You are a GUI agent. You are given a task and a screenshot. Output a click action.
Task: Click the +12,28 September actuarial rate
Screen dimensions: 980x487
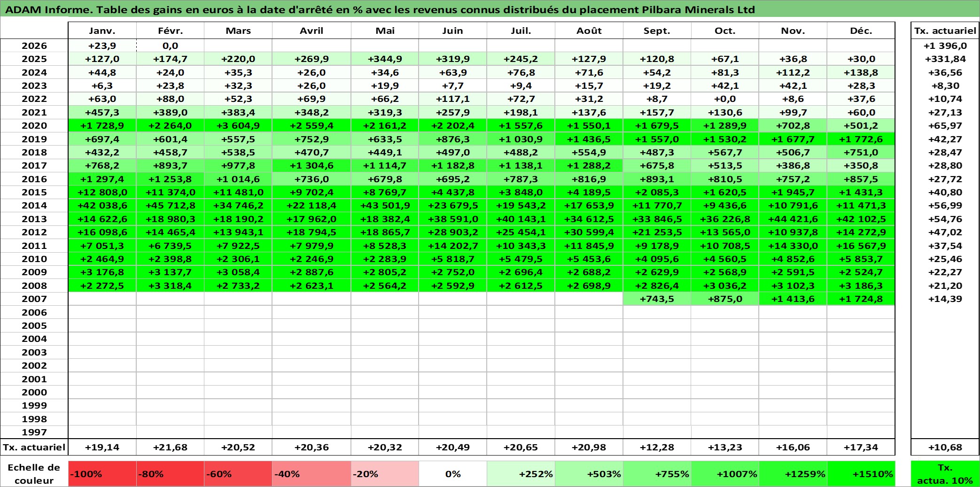(x=657, y=447)
